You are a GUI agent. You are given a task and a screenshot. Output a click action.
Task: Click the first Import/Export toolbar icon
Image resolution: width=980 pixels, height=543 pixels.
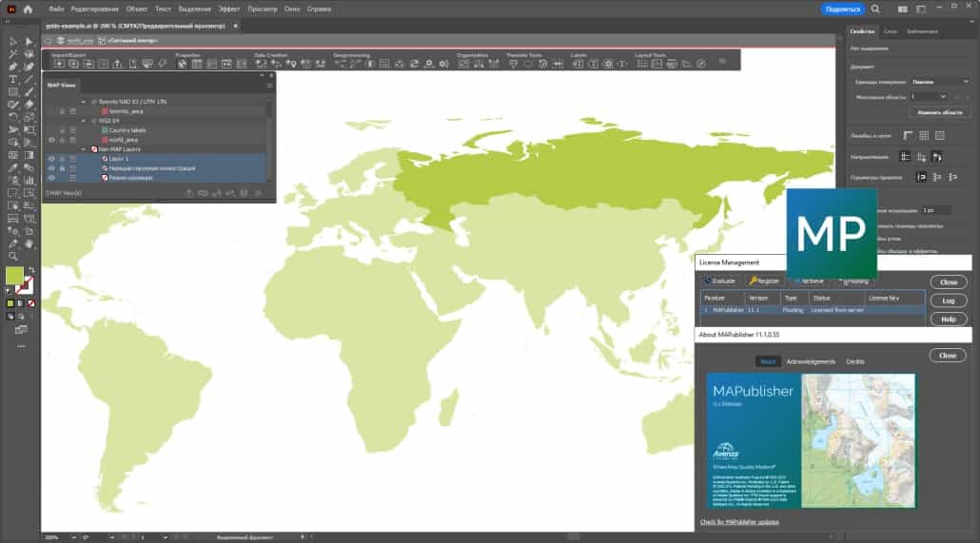[x=59, y=64]
